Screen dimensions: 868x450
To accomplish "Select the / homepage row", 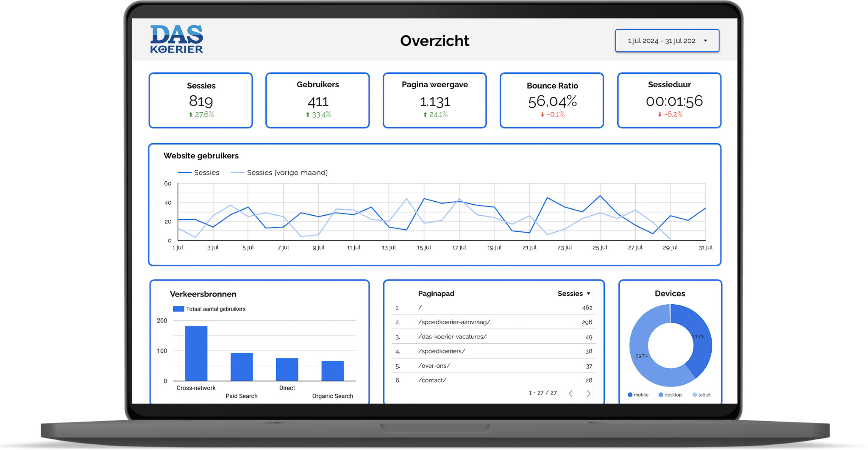I will [494, 308].
